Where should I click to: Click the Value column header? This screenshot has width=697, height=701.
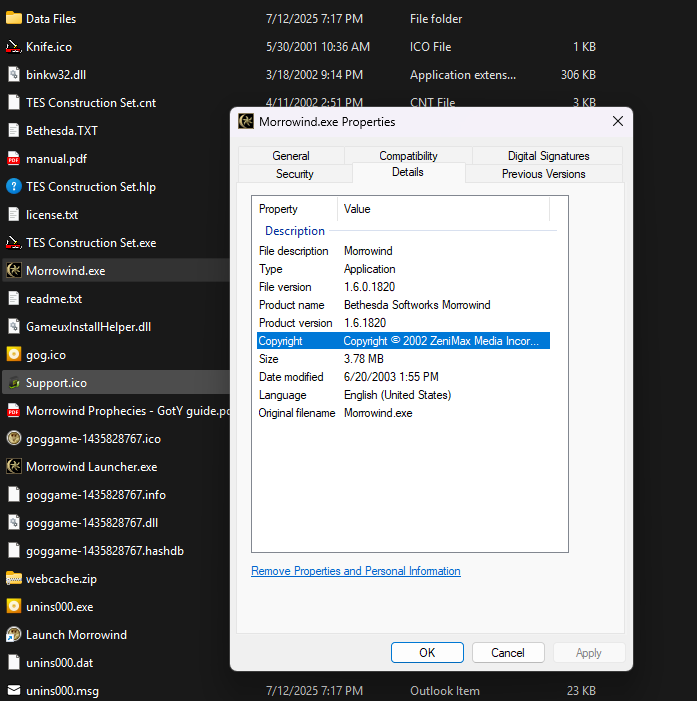coord(444,209)
